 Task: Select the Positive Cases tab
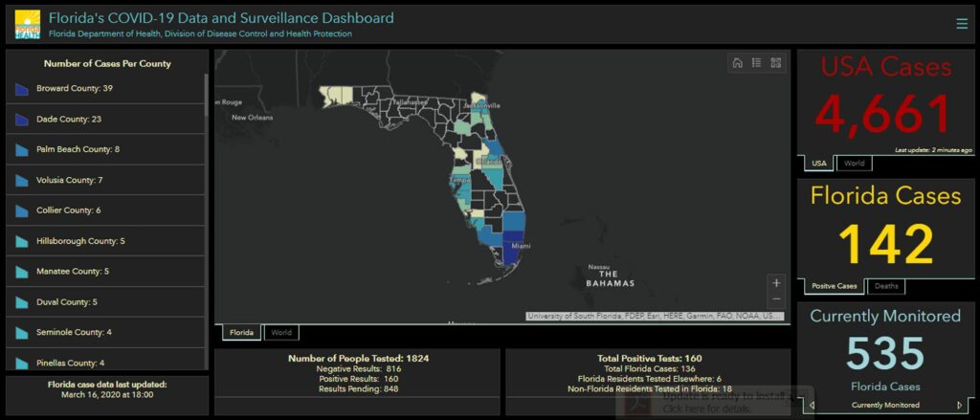[x=834, y=286]
